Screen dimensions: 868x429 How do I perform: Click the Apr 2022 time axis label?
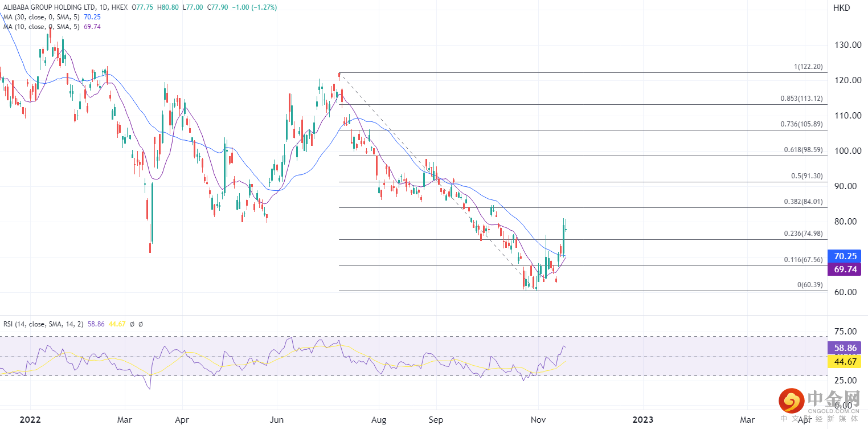point(182,420)
